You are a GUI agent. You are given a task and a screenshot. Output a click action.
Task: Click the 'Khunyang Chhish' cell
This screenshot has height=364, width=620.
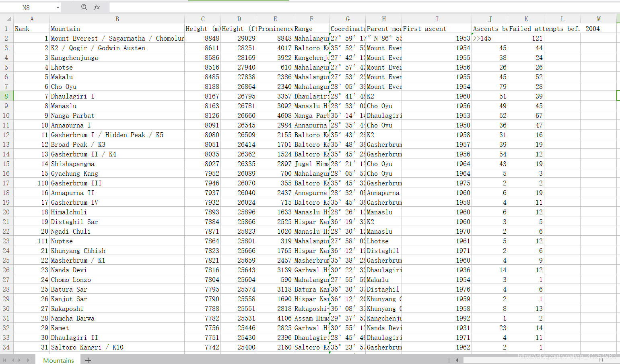tap(117, 251)
